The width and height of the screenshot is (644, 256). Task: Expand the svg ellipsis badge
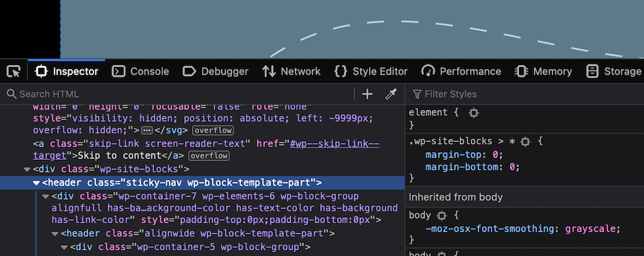(x=147, y=130)
